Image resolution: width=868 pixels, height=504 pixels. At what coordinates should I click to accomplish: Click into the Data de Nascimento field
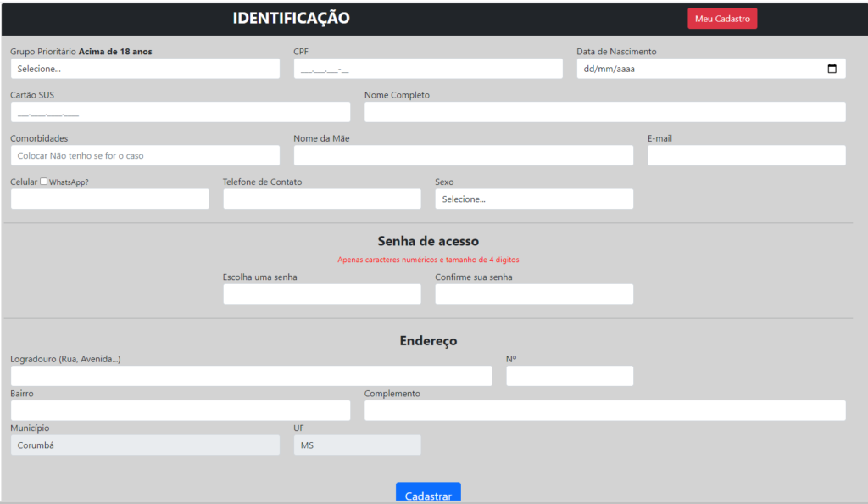pyautogui.click(x=695, y=69)
